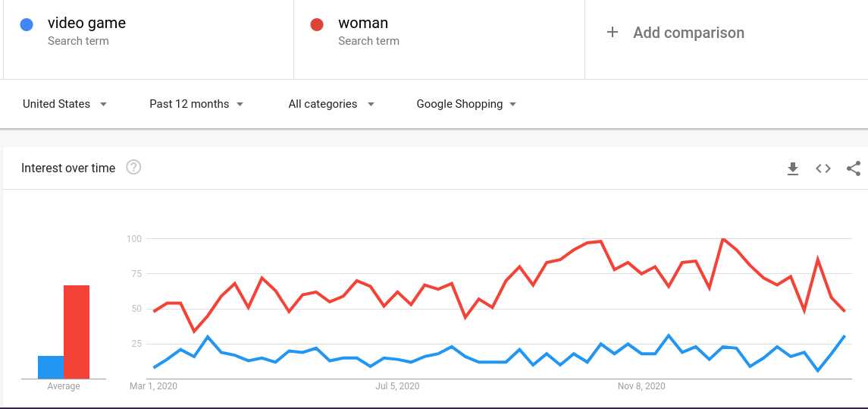
Task: Share the interest over time chart
Action: (x=854, y=168)
